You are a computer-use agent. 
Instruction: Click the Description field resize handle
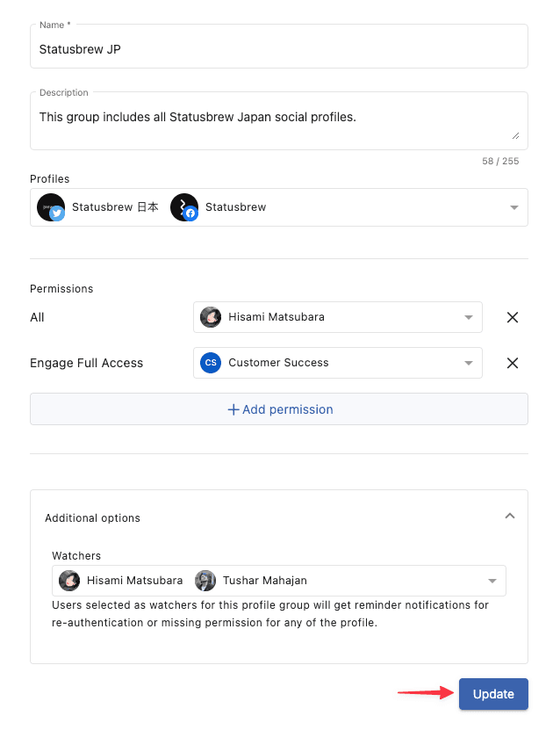pos(515,136)
